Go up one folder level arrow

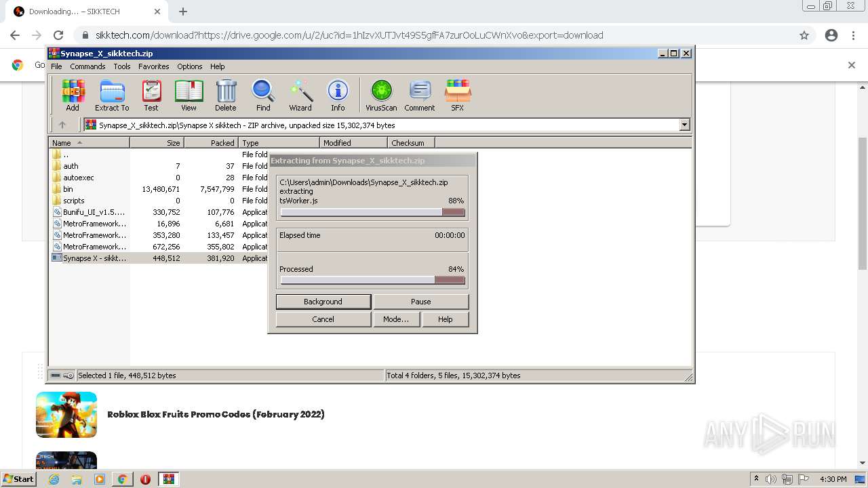(62, 125)
